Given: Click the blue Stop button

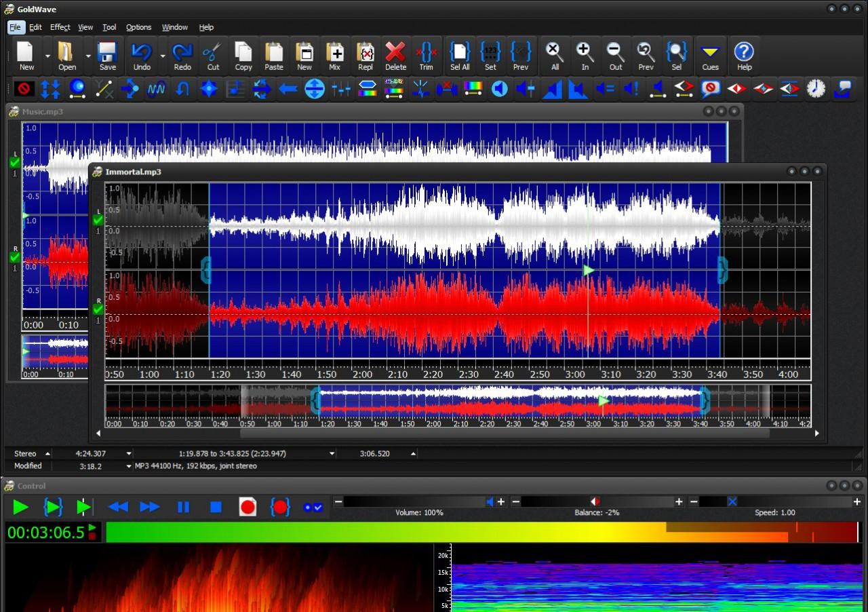Looking at the screenshot, I should (x=216, y=507).
